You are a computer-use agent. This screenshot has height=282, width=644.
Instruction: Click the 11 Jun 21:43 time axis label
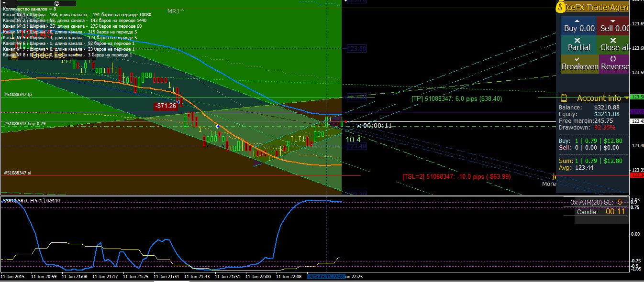[x=198, y=276]
